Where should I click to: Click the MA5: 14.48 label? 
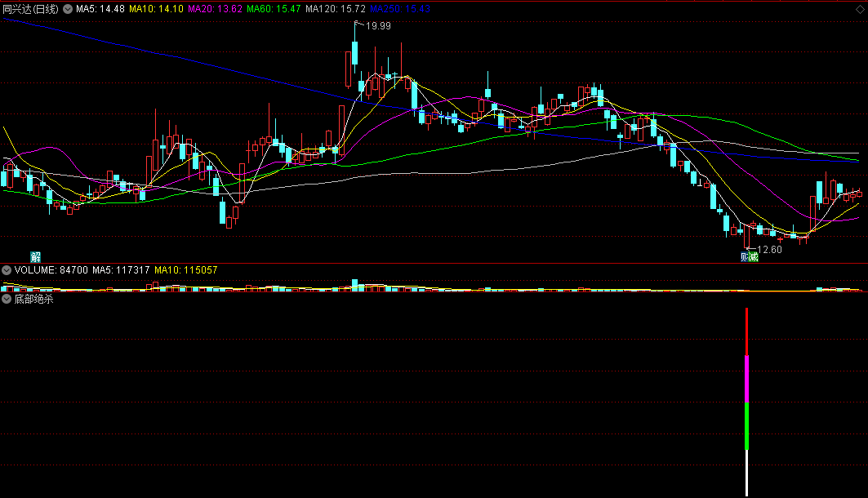[x=100, y=9]
